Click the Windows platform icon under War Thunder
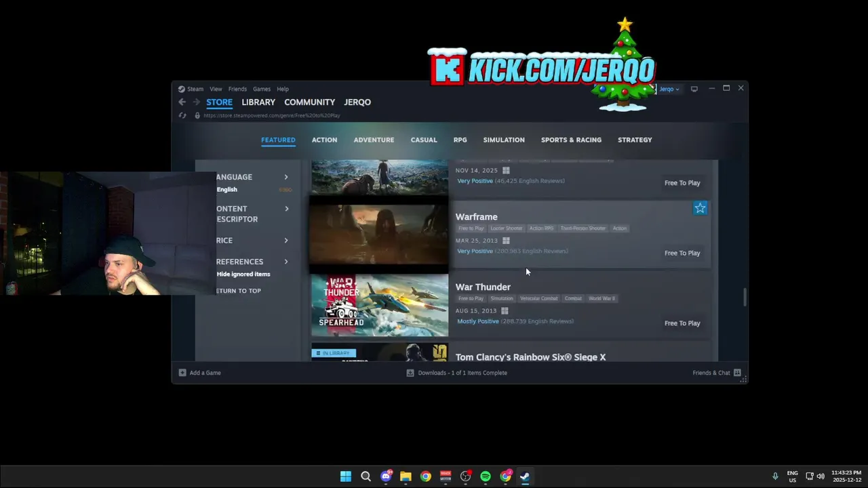868x488 pixels. (505, 311)
